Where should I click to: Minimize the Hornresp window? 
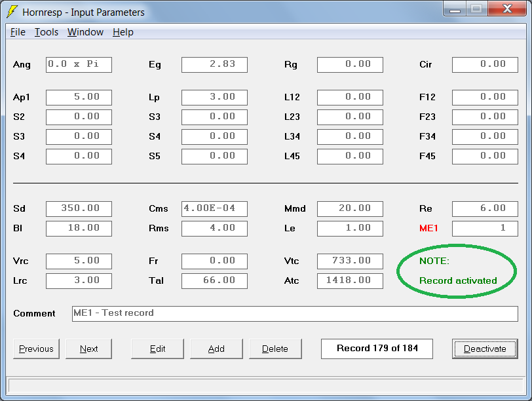coord(455,9)
